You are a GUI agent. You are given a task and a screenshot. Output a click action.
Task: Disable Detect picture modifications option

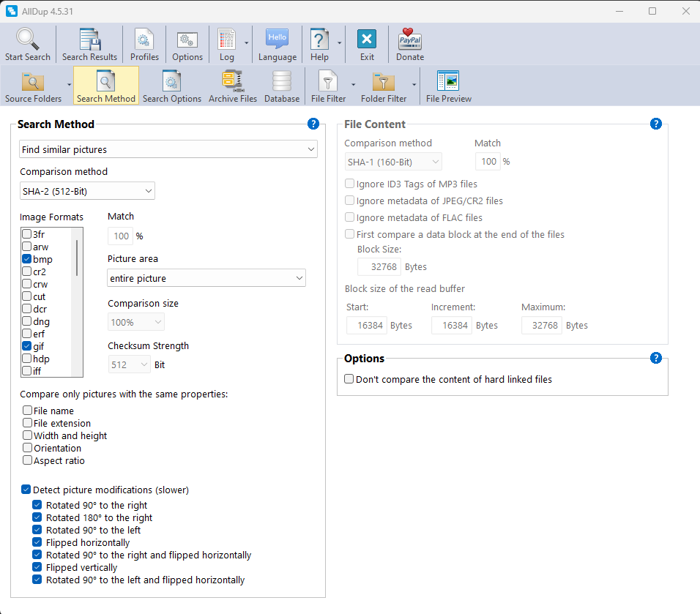point(26,490)
